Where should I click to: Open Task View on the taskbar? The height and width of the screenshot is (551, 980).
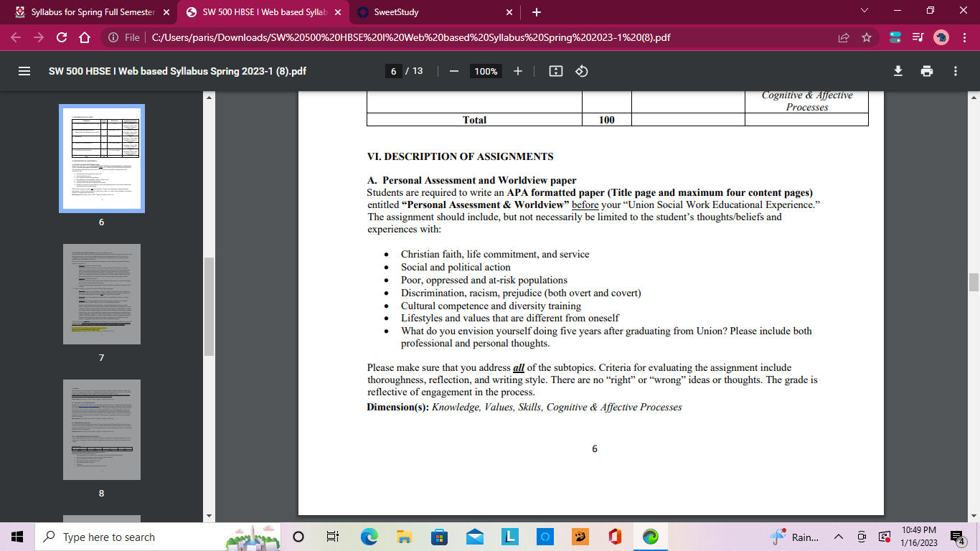(x=332, y=537)
